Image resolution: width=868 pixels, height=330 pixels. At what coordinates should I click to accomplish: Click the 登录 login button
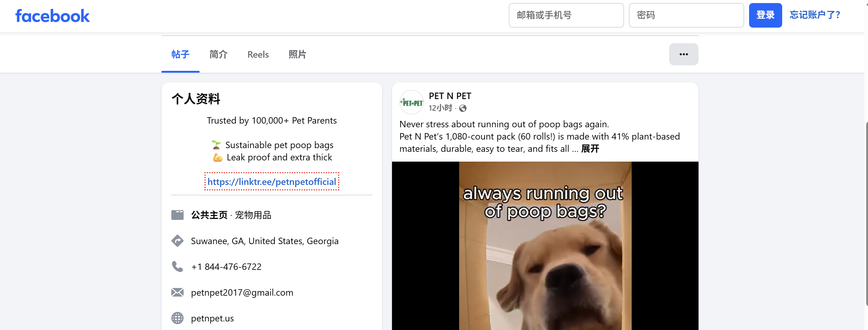(x=765, y=15)
